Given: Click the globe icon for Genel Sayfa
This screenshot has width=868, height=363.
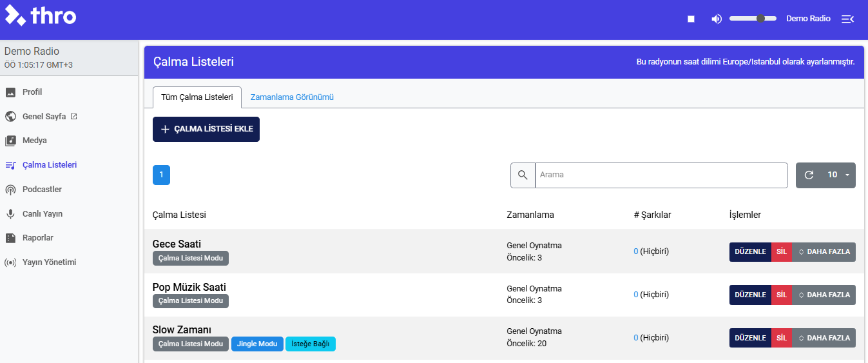Looking at the screenshot, I should coord(10,117).
